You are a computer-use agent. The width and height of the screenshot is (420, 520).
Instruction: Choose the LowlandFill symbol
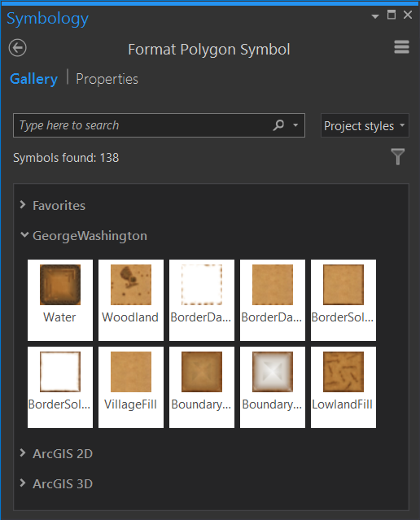click(343, 387)
